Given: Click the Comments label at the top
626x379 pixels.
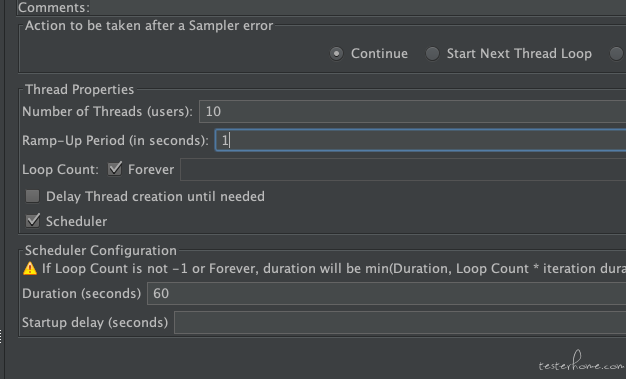Looking at the screenshot, I should coord(54,7).
